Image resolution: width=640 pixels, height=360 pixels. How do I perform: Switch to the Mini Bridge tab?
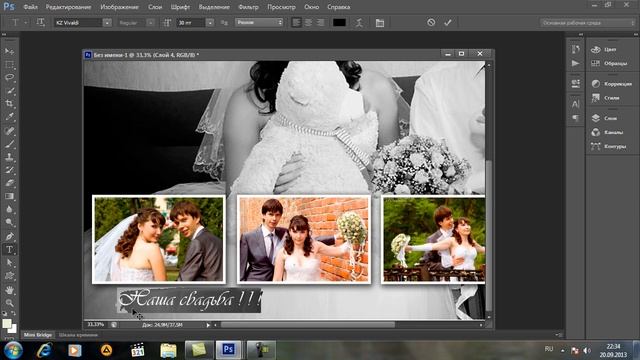pyautogui.click(x=38, y=335)
